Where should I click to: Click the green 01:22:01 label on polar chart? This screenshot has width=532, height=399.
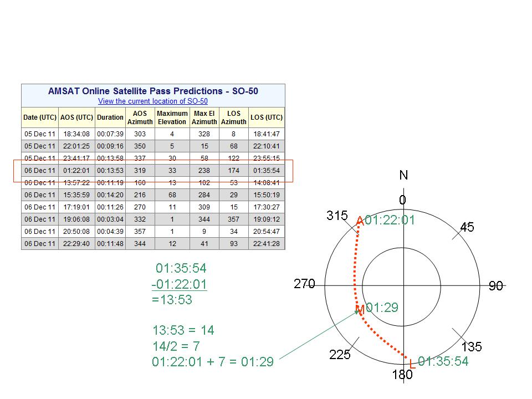[x=390, y=220]
